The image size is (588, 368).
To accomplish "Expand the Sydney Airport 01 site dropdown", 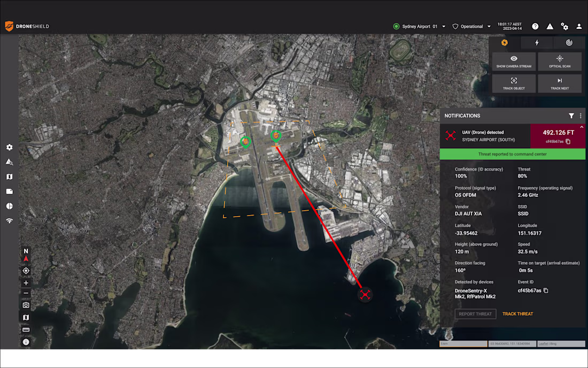I will click(444, 27).
